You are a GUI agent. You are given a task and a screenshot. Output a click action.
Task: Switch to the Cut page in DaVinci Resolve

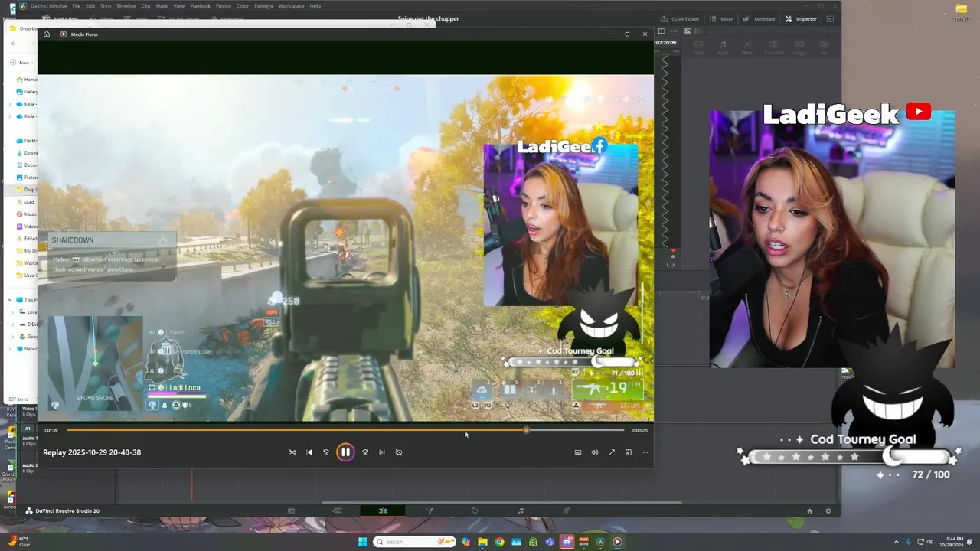(x=337, y=510)
